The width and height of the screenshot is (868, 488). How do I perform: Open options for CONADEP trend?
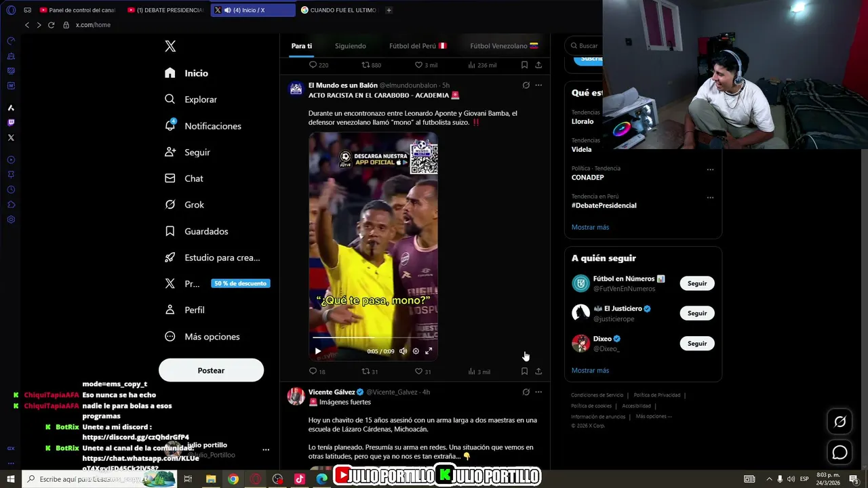pos(710,169)
